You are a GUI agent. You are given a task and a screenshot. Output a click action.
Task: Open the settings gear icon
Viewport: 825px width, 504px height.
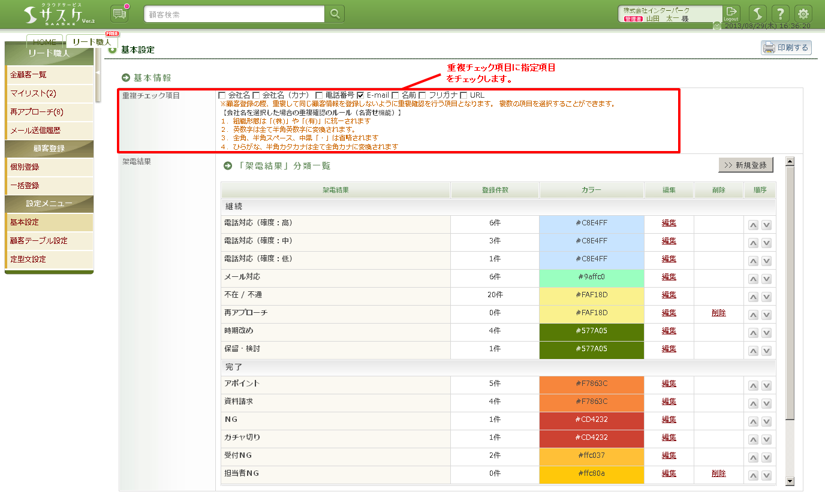pyautogui.click(x=803, y=14)
